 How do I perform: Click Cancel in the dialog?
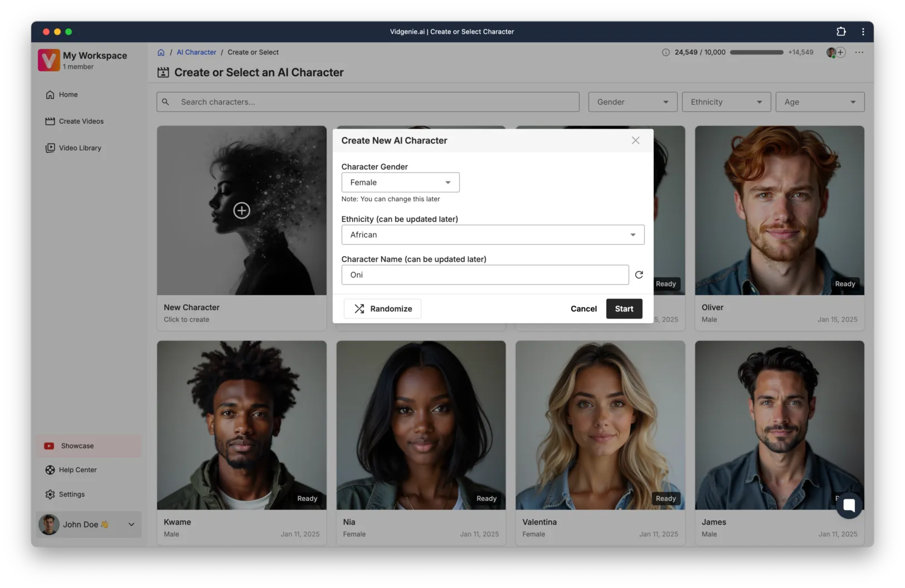583,308
